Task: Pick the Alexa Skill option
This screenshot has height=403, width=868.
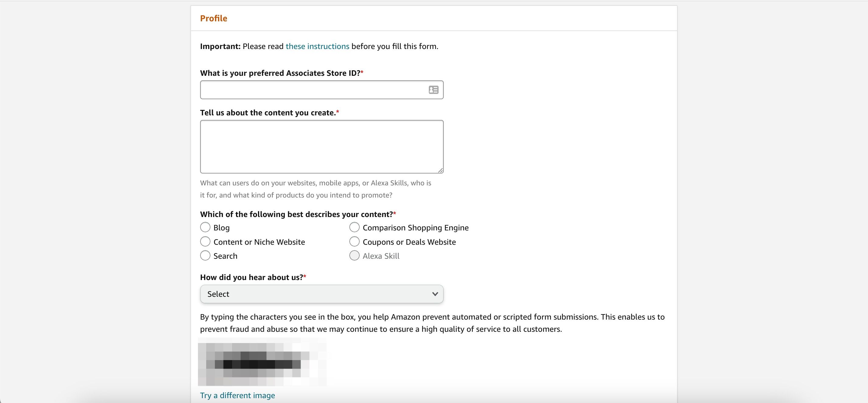Action: [x=354, y=256]
